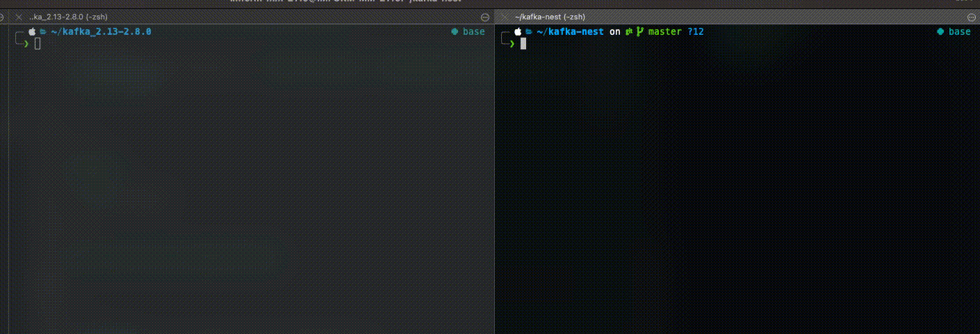Click the folder icon in the left prompt
Screen dimensions: 980x334
tap(42, 32)
